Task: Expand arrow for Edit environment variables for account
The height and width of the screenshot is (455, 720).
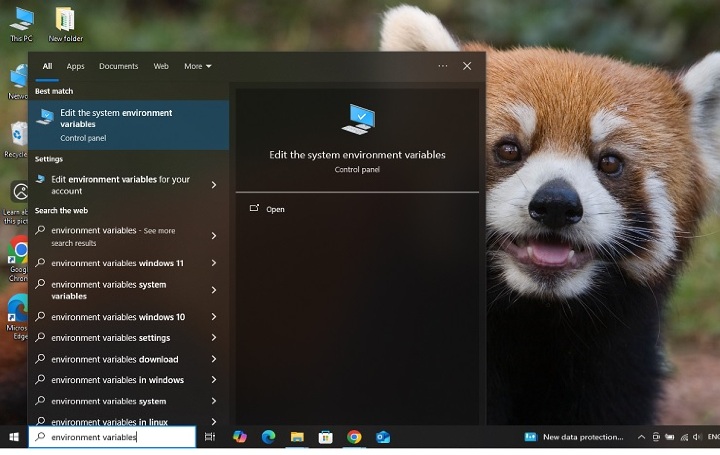Action: tap(214, 185)
